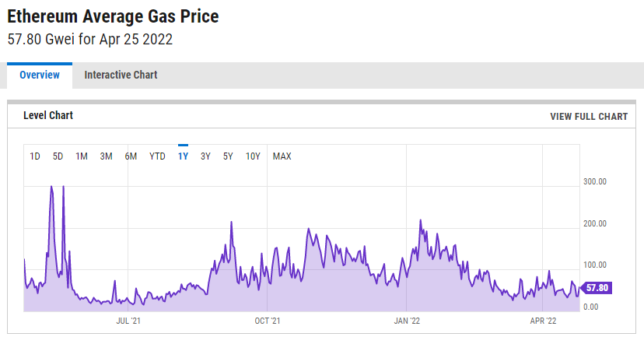
Task: Click the JAN '22 axis label
Action: (407, 321)
